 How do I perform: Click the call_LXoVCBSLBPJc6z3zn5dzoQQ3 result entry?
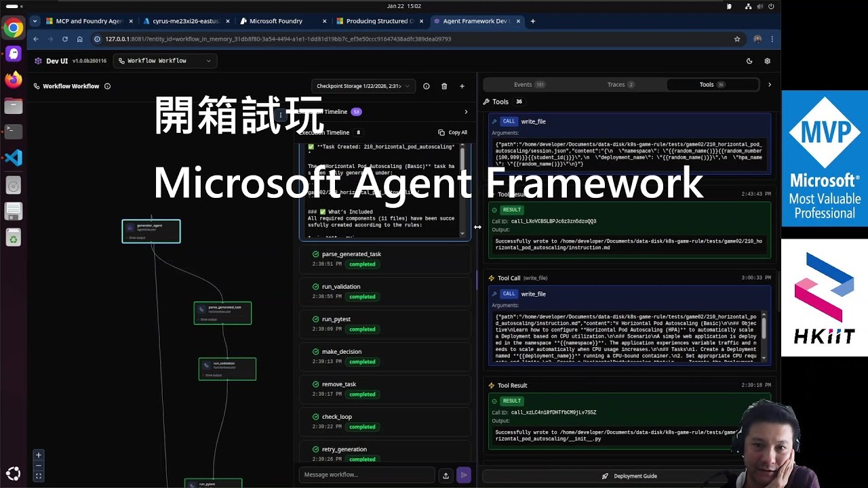pyautogui.click(x=630, y=230)
